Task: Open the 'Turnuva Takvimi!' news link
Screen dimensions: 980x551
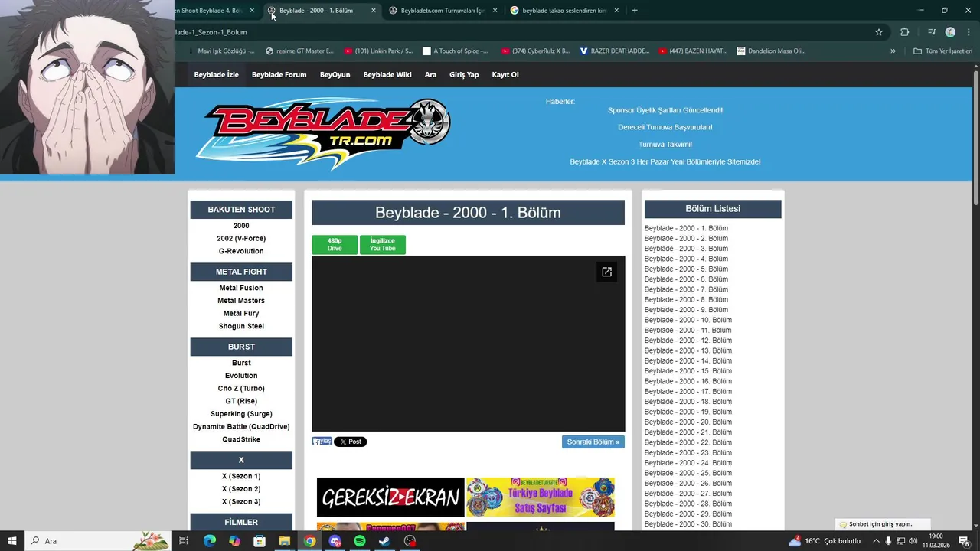Action: click(x=665, y=145)
